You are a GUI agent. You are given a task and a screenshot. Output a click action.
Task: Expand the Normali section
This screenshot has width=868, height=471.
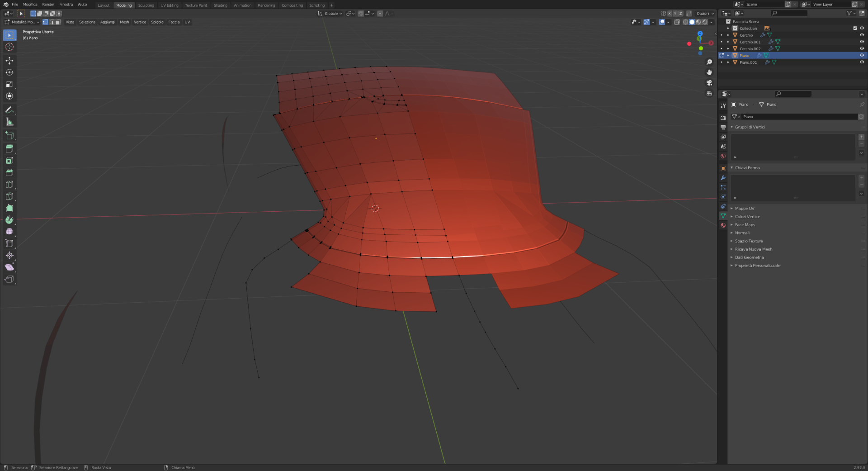click(742, 233)
